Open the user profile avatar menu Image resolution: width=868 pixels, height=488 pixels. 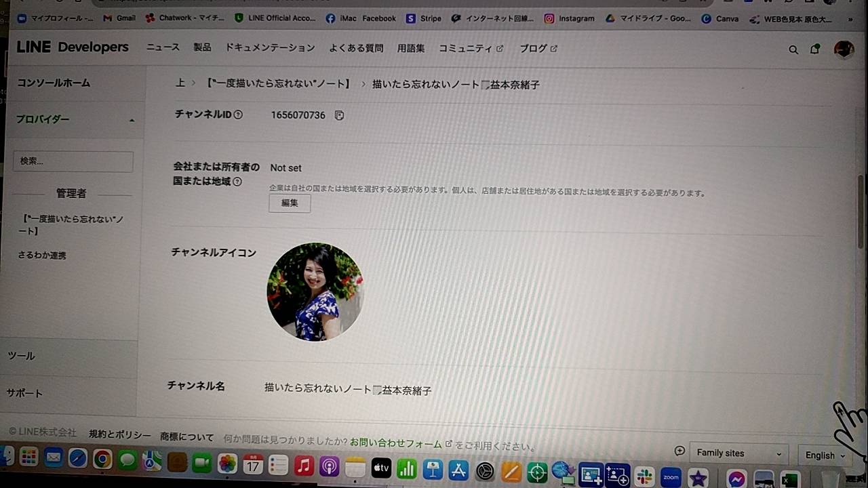844,49
